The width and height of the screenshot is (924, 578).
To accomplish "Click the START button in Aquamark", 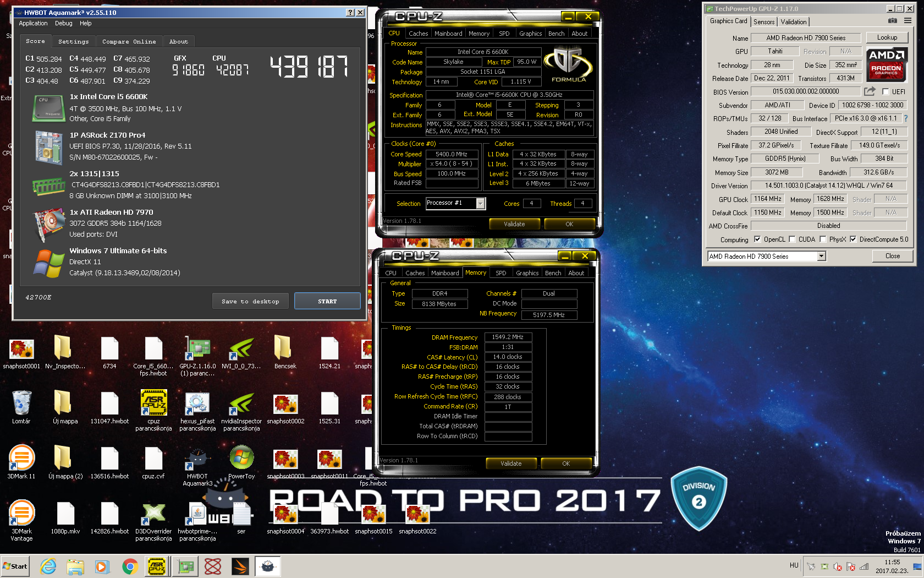I will point(327,301).
